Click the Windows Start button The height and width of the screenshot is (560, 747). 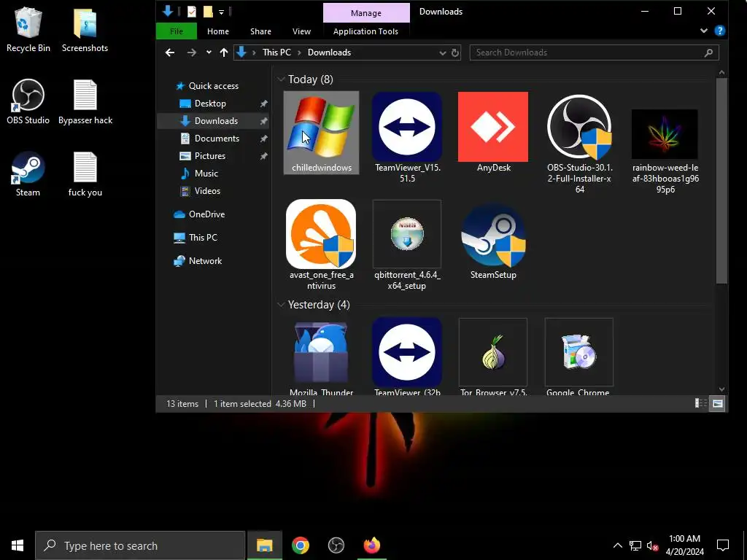(x=18, y=545)
